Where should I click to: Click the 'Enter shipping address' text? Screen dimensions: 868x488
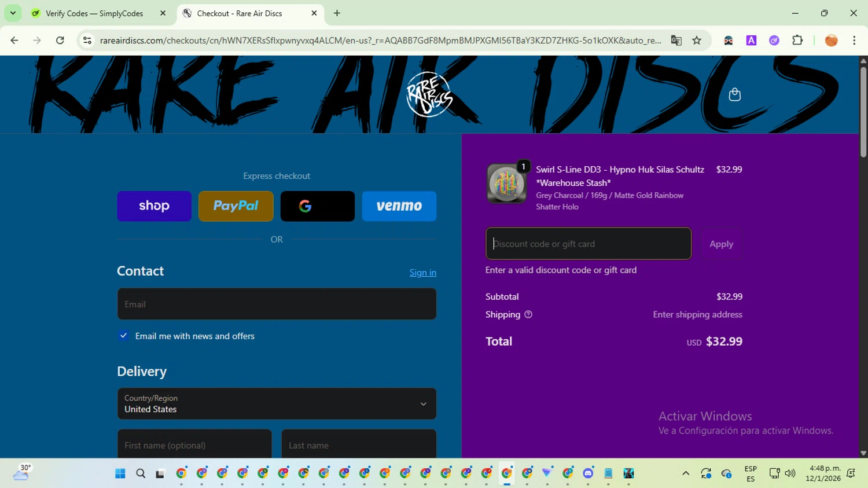coord(697,314)
